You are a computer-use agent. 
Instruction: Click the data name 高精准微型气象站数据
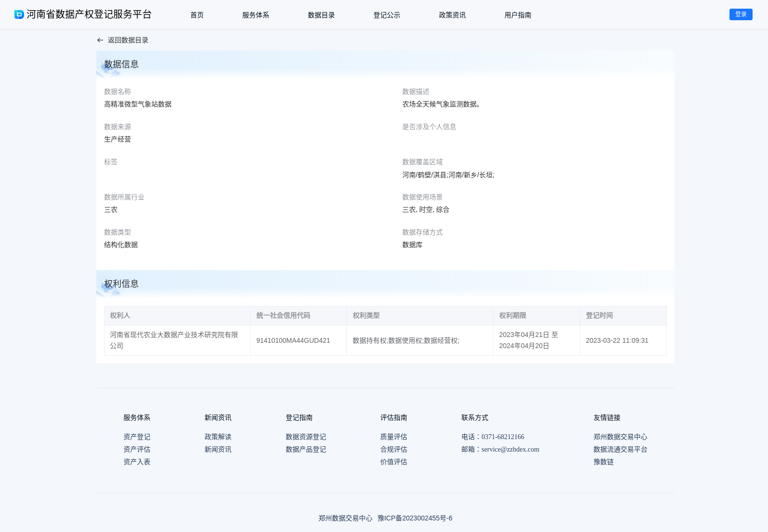click(138, 104)
